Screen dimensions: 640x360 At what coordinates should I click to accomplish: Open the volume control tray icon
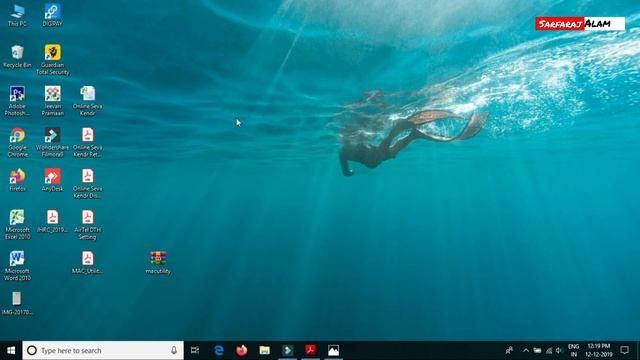point(560,350)
